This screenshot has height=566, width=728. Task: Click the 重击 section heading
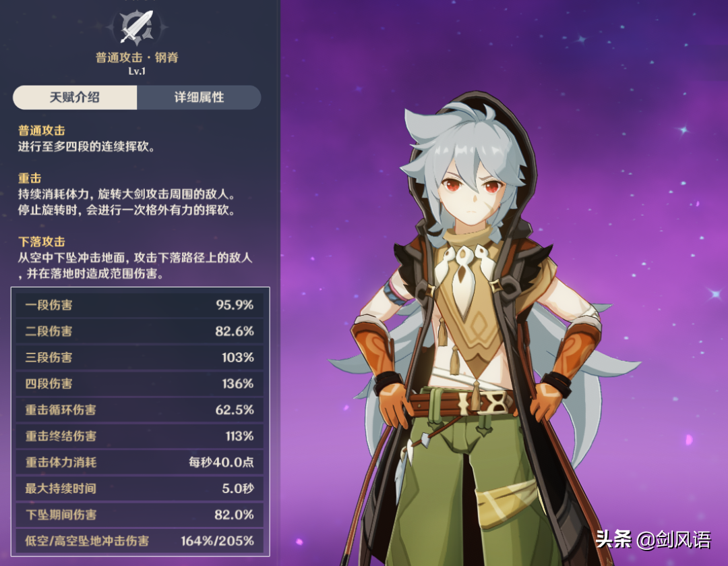click(x=30, y=178)
